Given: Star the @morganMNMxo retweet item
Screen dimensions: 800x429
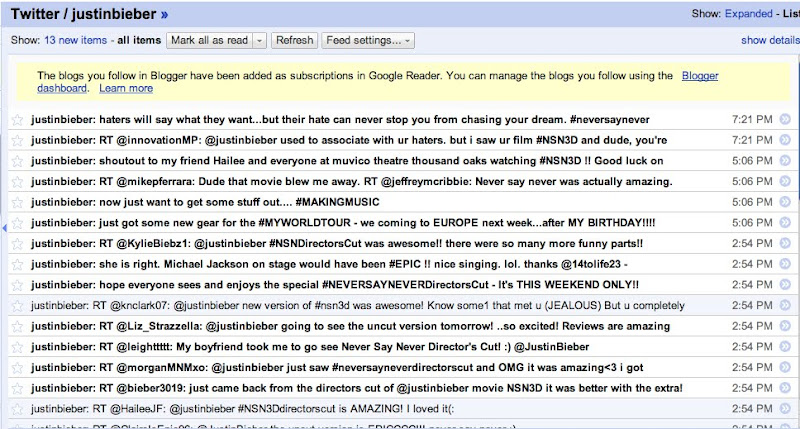Looking at the screenshot, I should tap(17, 368).
